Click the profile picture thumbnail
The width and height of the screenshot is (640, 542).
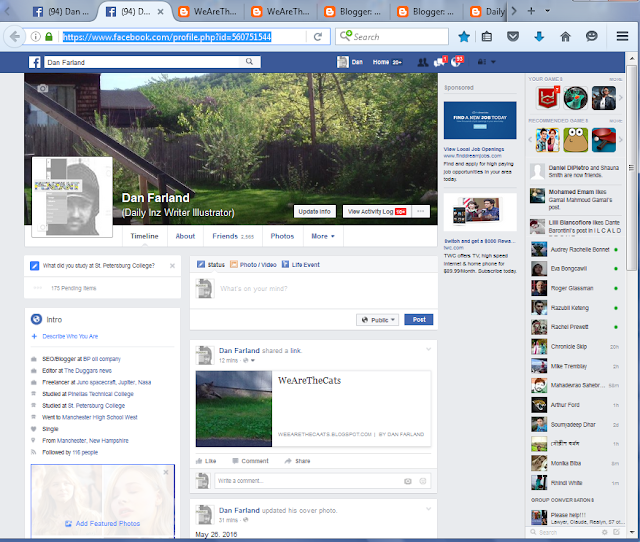click(x=72, y=197)
